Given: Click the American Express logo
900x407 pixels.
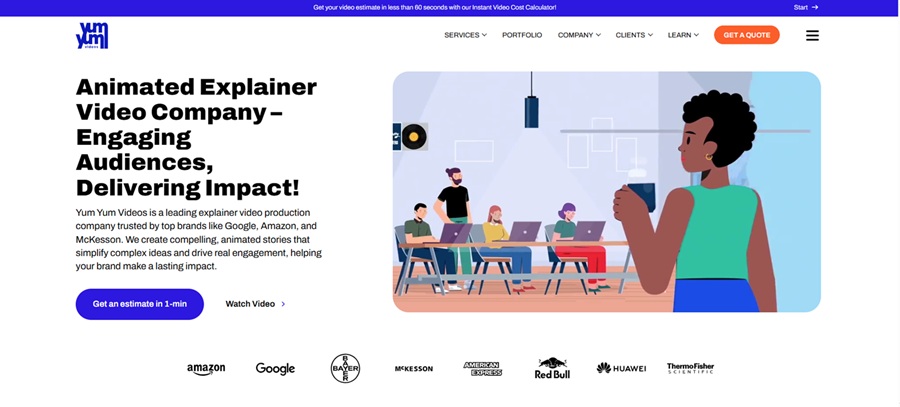Looking at the screenshot, I should (x=483, y=369).
